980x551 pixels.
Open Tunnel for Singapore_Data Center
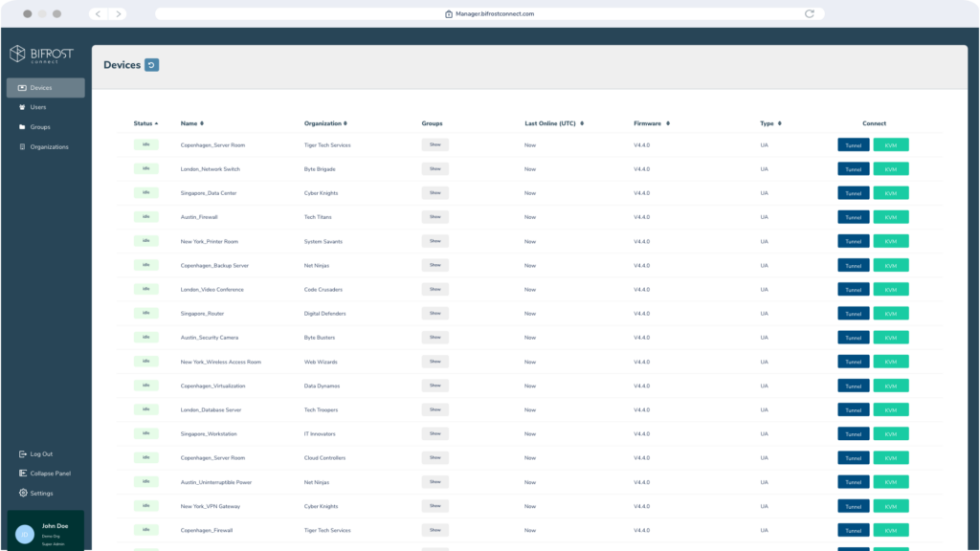[853, 193]
